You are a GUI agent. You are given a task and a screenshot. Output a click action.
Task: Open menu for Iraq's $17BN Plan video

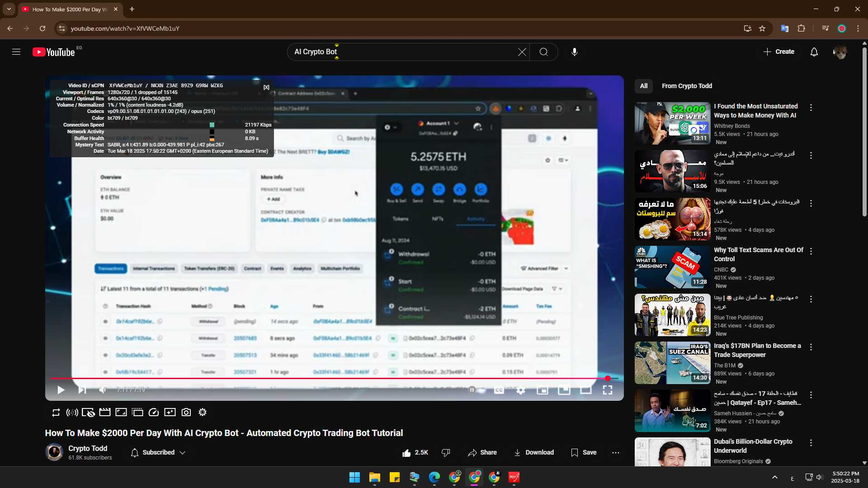point(811,347)
